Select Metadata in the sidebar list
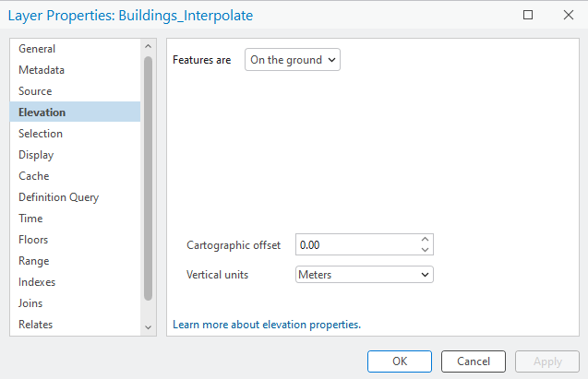 point(42,70)
